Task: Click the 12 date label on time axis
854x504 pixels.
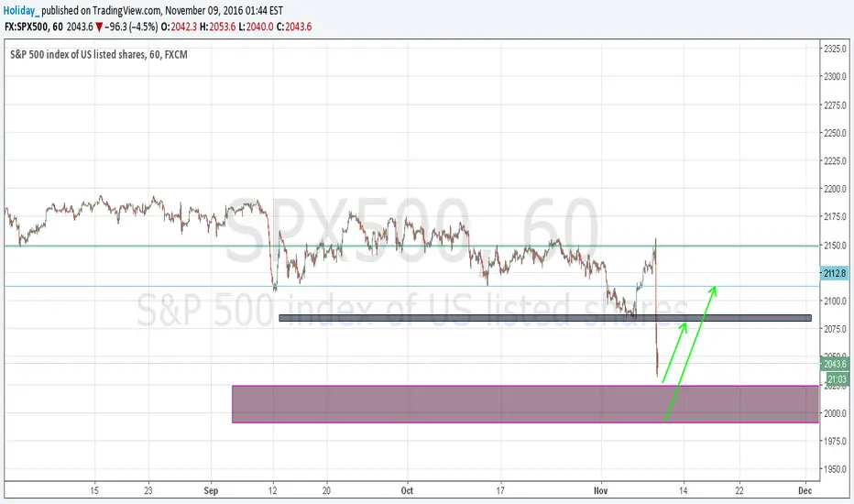Action: (x=272, y=490)
